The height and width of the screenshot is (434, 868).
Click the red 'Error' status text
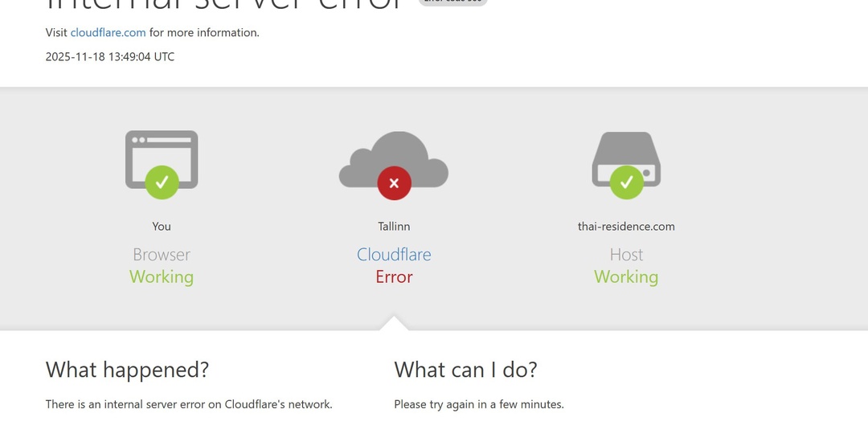click(394, 276)
